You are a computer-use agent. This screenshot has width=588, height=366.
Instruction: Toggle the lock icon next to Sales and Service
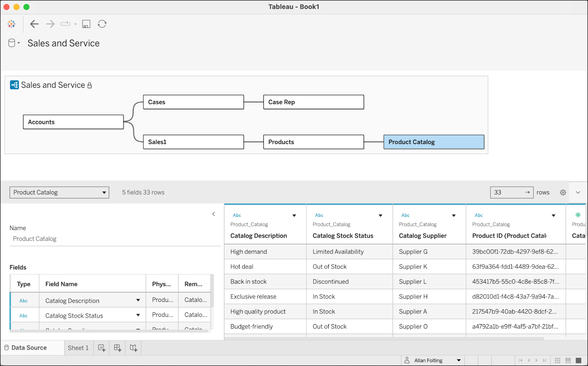90,85
